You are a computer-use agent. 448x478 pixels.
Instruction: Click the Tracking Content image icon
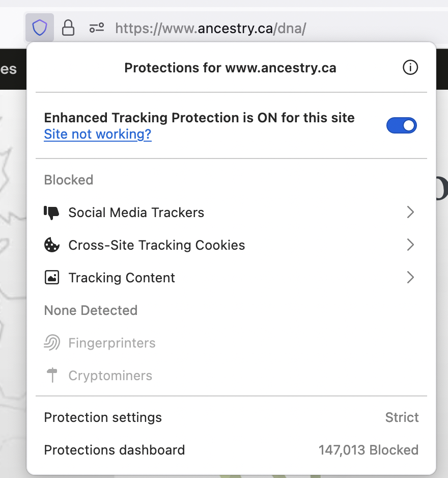(53, 277)
